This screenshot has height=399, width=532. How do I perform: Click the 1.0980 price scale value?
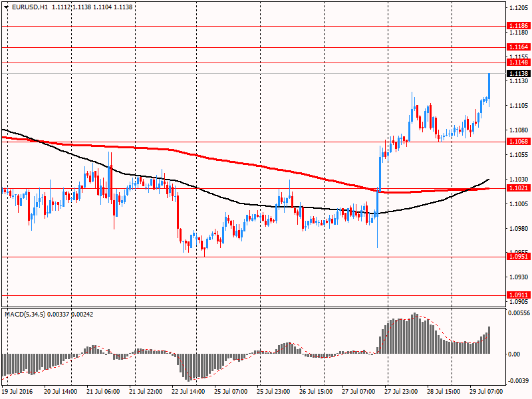(519, 228)
